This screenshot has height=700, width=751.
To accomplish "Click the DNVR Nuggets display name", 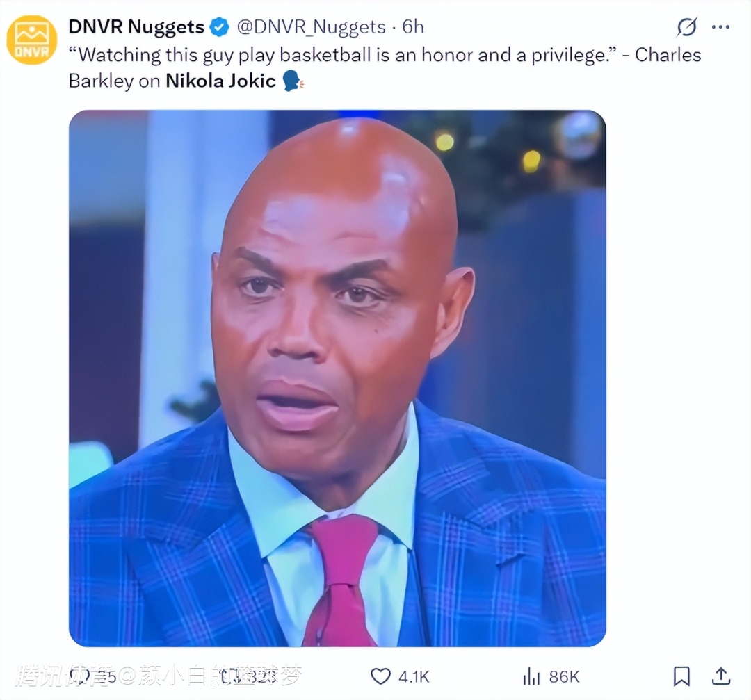I will (136, 27).
